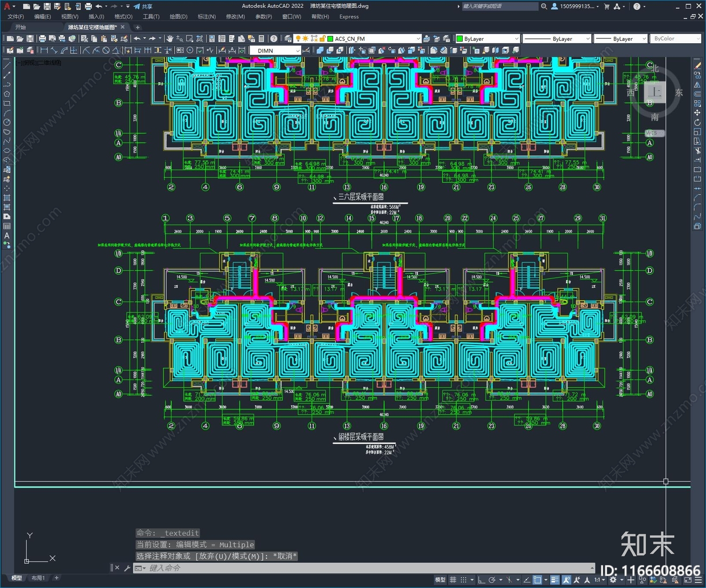Open the 1:1 annotation scale dropdown
706x588 pixels.
[600, 580]
